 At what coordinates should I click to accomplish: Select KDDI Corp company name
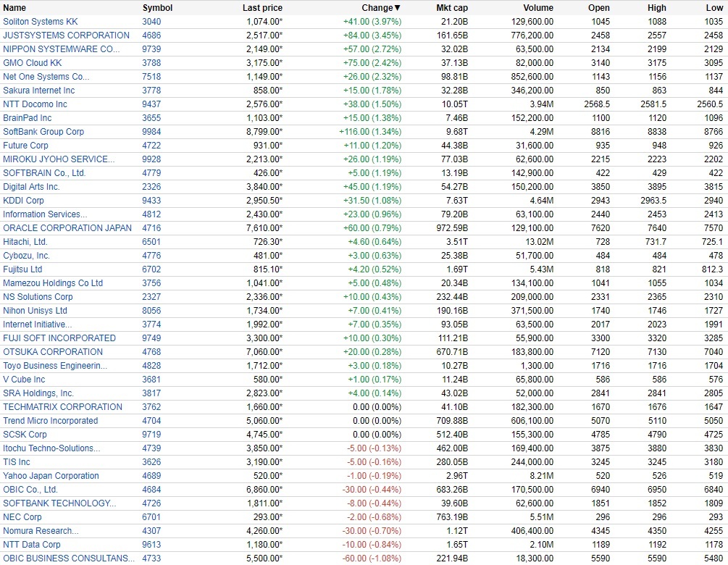pyautogui.click(x=23, y=201)
